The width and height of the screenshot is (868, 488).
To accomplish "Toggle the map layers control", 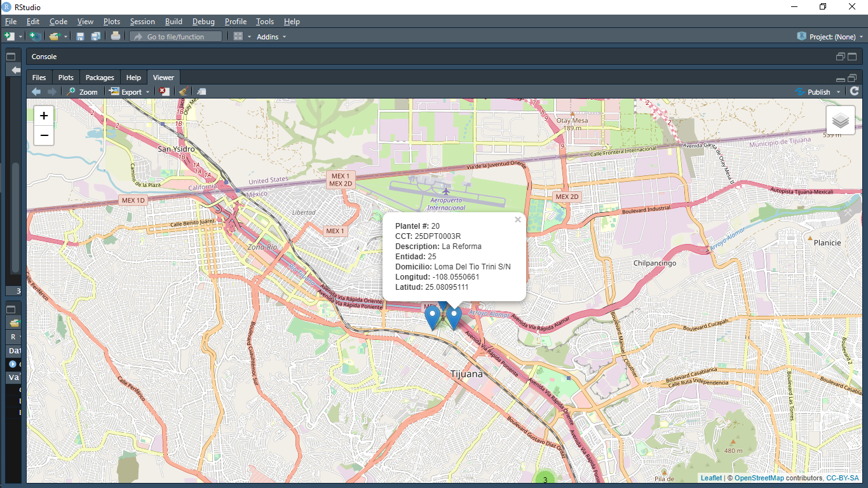I will [x=840, y=120].
